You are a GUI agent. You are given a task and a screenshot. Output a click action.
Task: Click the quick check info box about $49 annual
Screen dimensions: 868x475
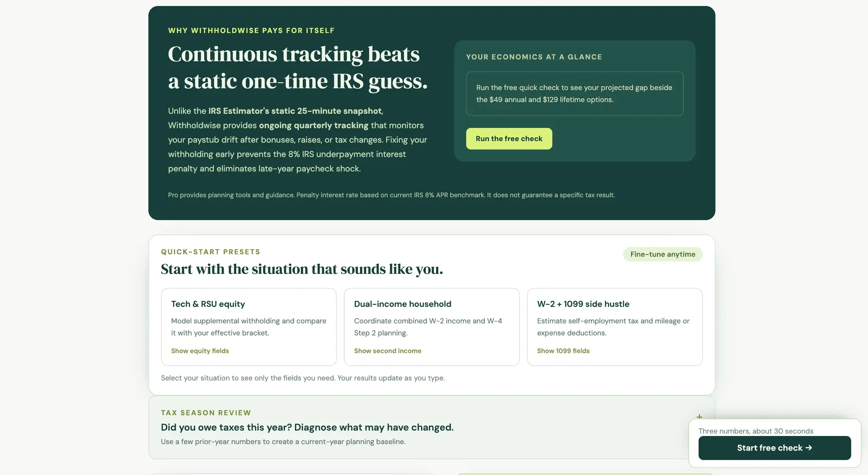click(575, 94)
